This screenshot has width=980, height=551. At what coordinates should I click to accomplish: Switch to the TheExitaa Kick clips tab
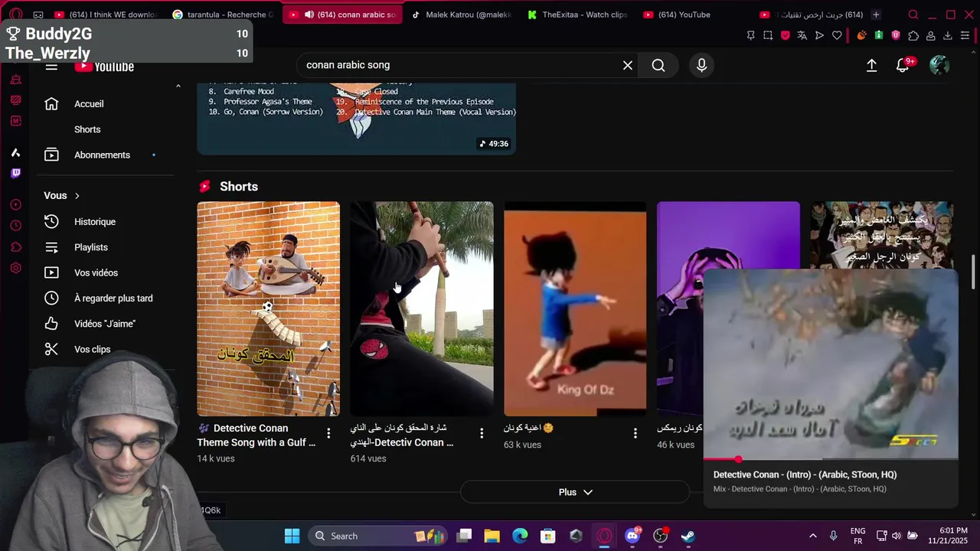tap(578, 15)
